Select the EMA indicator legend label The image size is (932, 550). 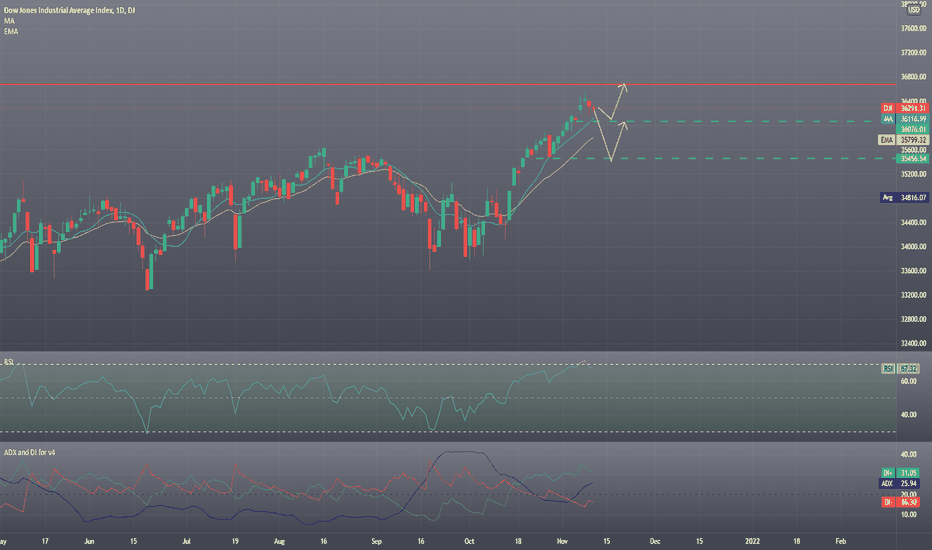11,32
